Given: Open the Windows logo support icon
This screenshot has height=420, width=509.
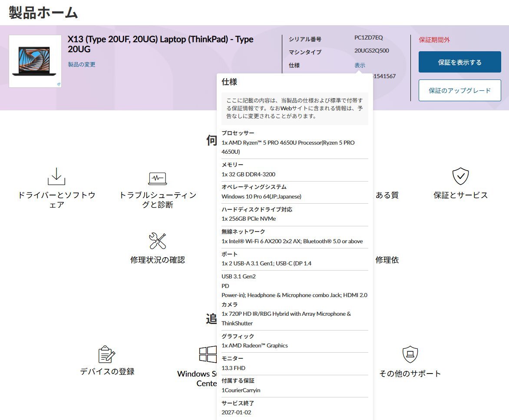Looking at the screenshot, I should [x=208, y=354].
